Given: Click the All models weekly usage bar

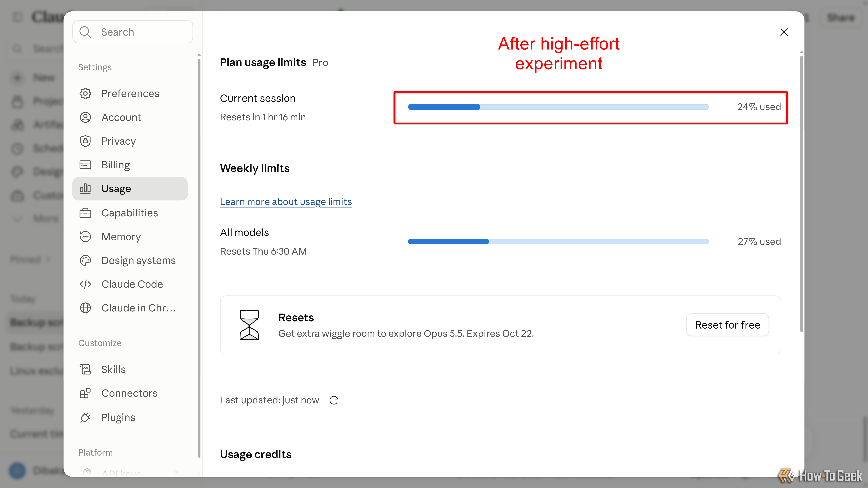Looking at the screenshot, I should [558, 241].
